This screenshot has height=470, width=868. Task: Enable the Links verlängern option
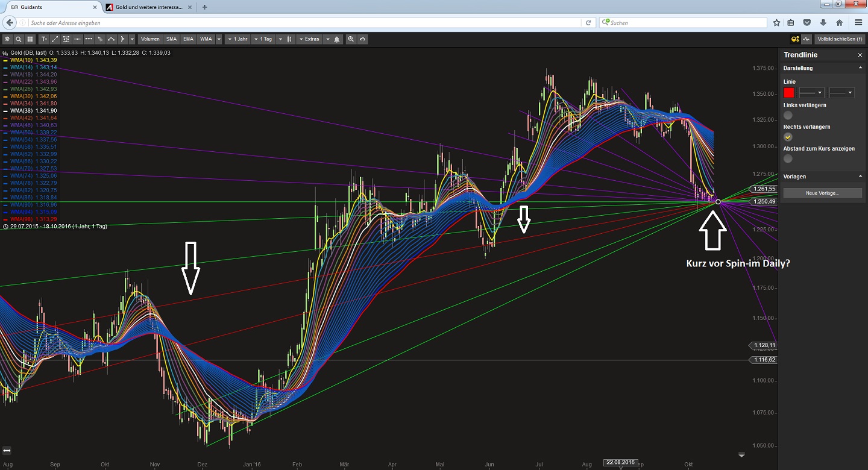pos(788,115)
